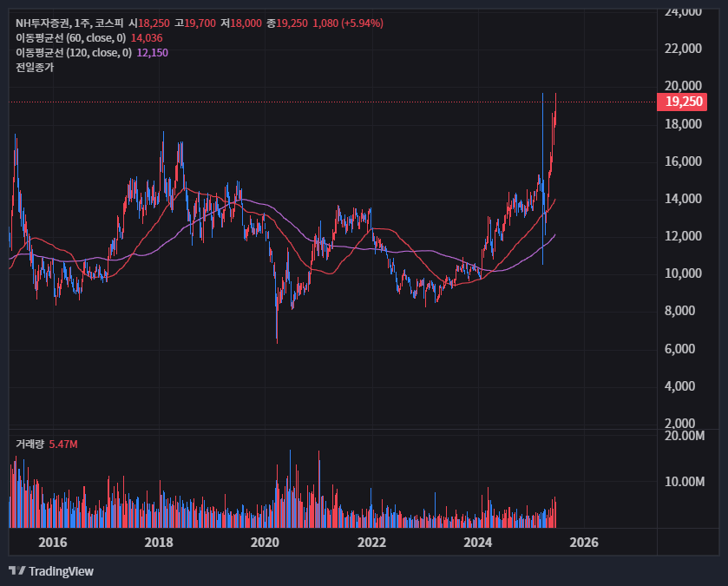Click the 2026 label on time axis
Viewport: 728px width, 586px height.
pyautogui.click(x=584, y=543)
